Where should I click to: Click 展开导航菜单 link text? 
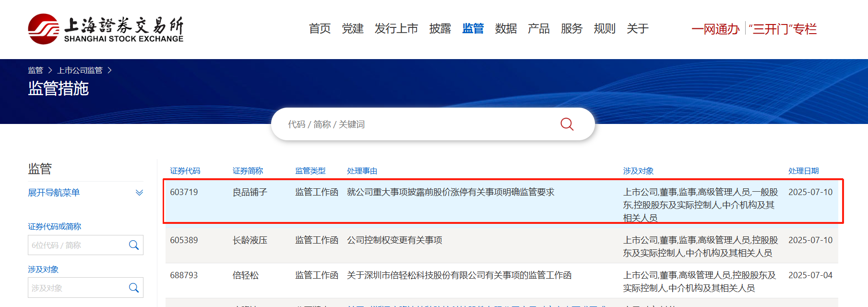click(x=54, y=193)
